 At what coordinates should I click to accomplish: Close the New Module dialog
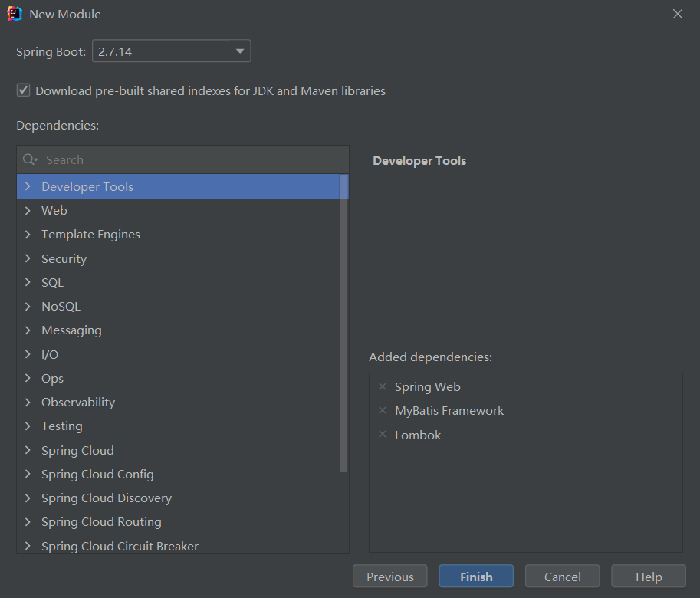pos(678,14)
